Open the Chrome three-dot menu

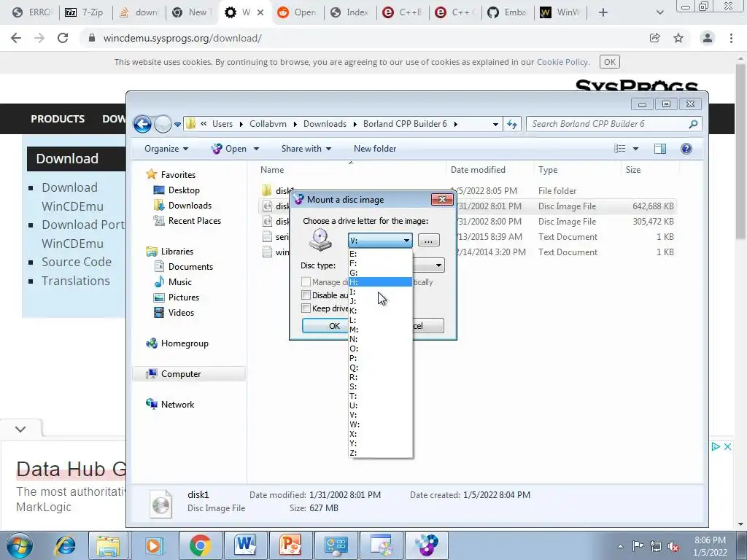731,38
